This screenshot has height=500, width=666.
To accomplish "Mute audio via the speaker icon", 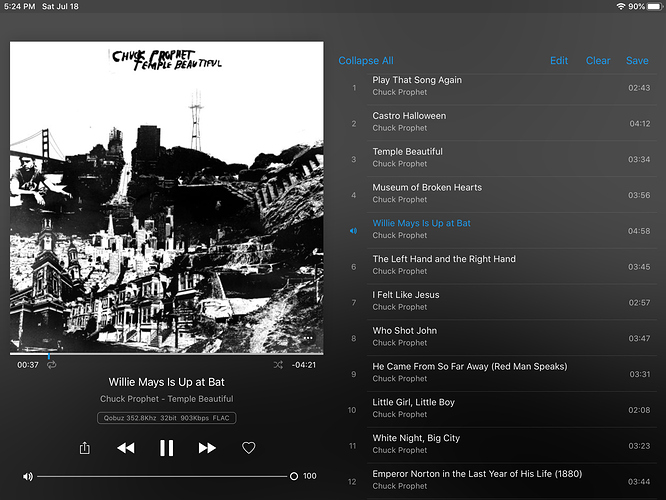I will point(28,476).
